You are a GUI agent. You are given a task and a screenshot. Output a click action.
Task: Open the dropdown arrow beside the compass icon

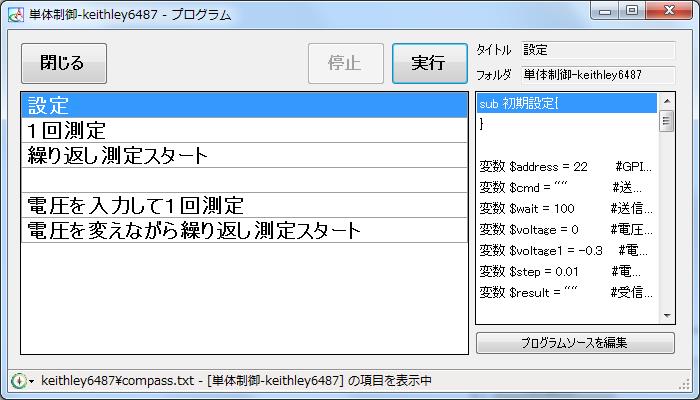point(31,382)
